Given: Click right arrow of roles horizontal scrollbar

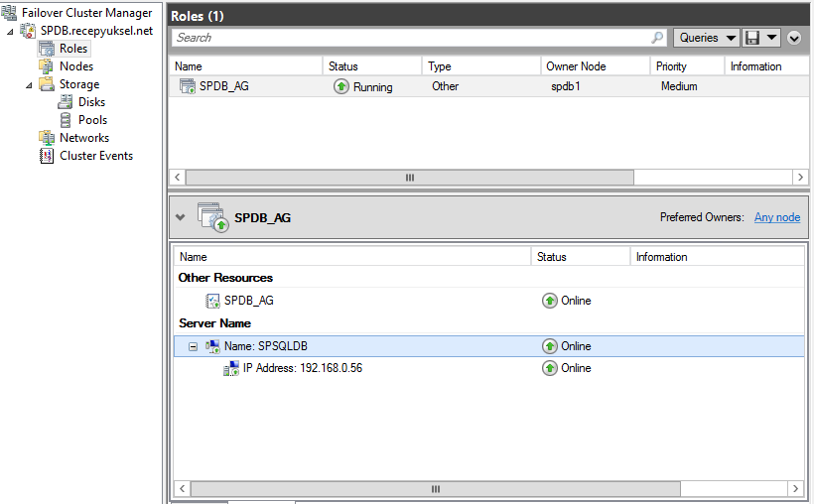Looking at the screenshot, I should click(800, 178).
